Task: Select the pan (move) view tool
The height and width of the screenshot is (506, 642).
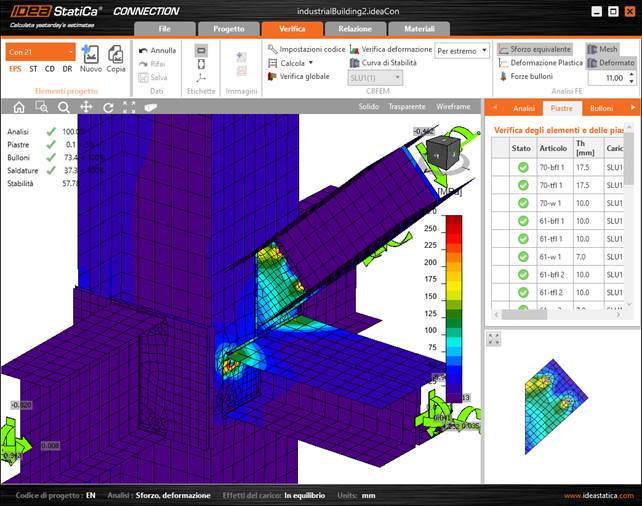Action: 86,107
